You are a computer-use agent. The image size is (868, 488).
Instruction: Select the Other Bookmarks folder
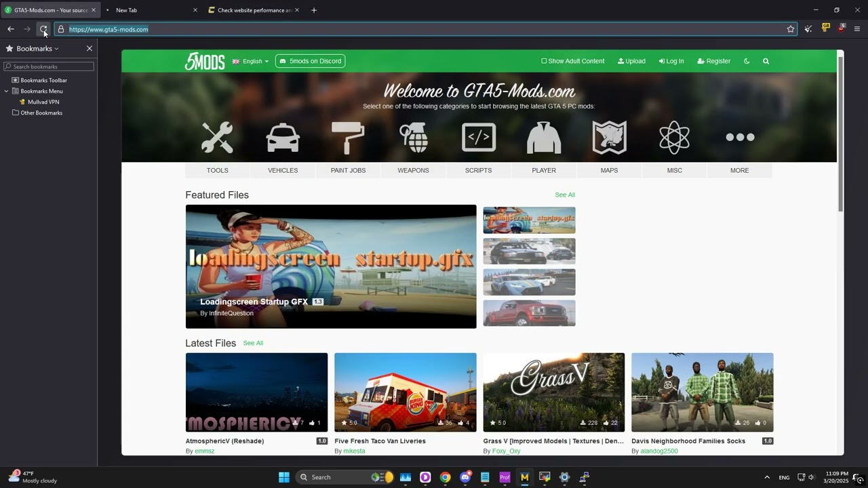(x=41, y=113)
